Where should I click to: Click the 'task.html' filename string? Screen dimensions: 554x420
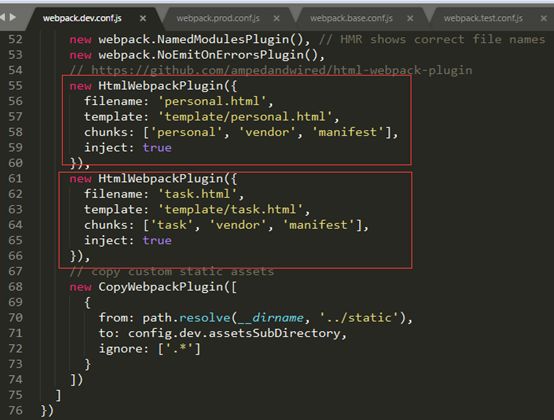[198, 194]
